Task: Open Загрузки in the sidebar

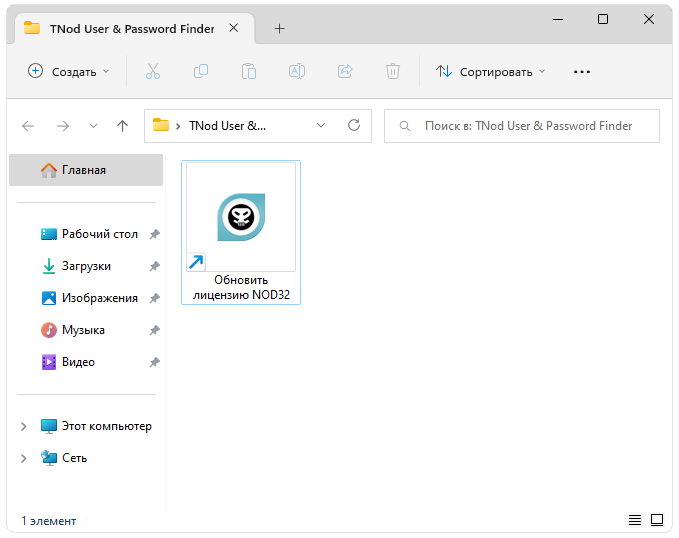Action: click(x=86, y=266)
